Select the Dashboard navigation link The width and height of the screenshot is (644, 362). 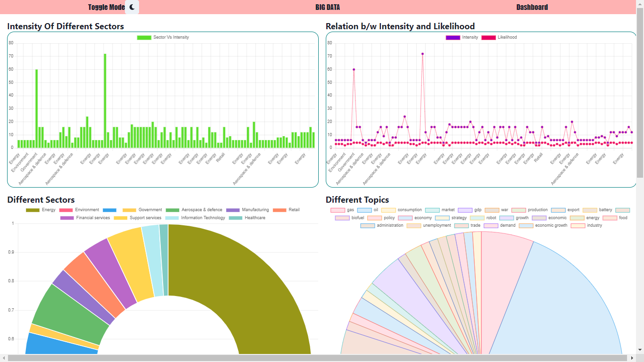[532, 7]
